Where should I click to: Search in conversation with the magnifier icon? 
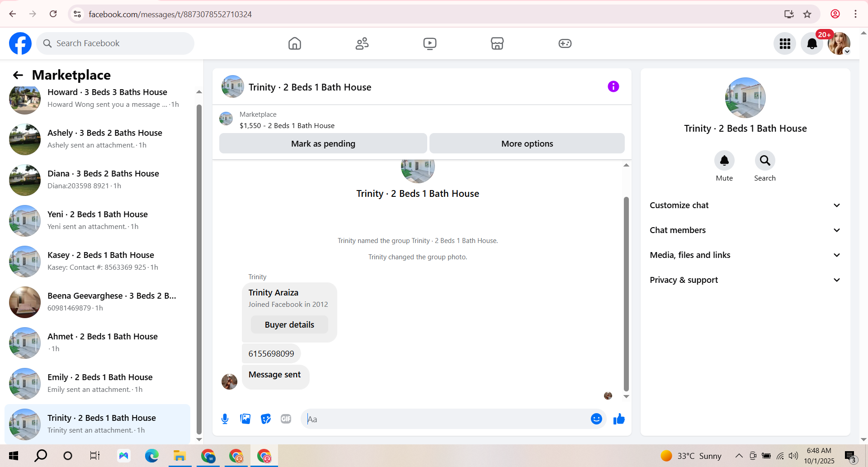click(x=765, y=161)
